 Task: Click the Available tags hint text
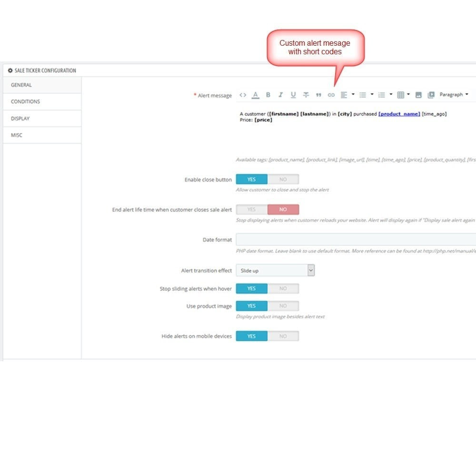click(x=356, y=160)
